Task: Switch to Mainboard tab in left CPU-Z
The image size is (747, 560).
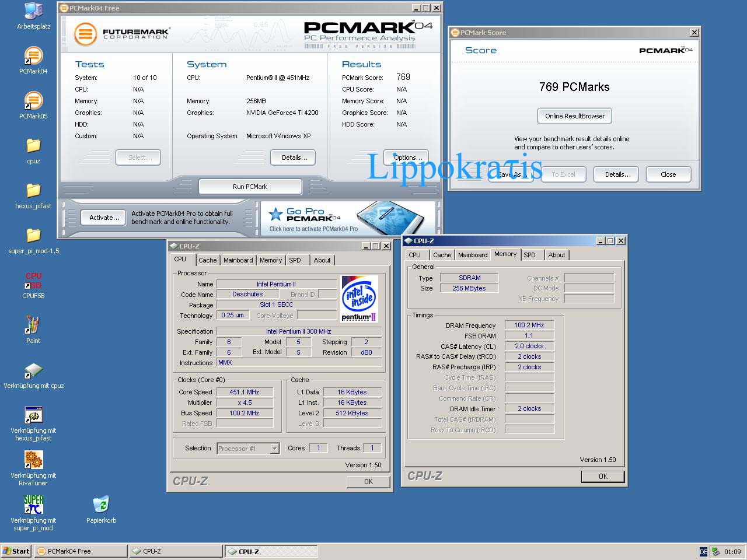Action: pyautogui.click(x=238, y=260)
